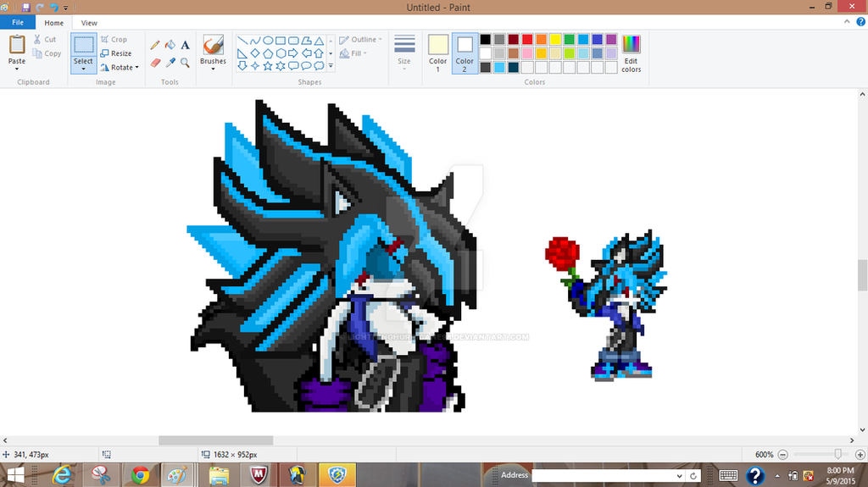Click the horizontal scrollbar thumb
This screenshot has height=487, width=868.
click(216, 440)
